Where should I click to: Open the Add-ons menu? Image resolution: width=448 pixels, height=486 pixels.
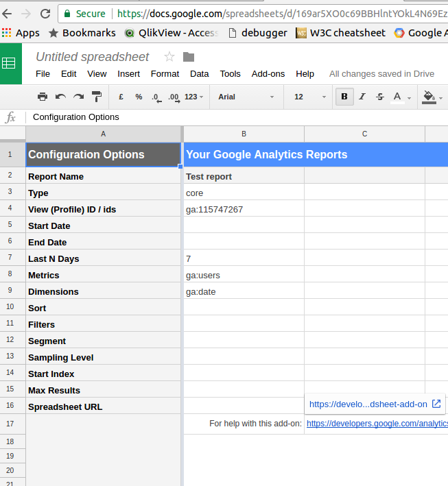tap(268, 74)
